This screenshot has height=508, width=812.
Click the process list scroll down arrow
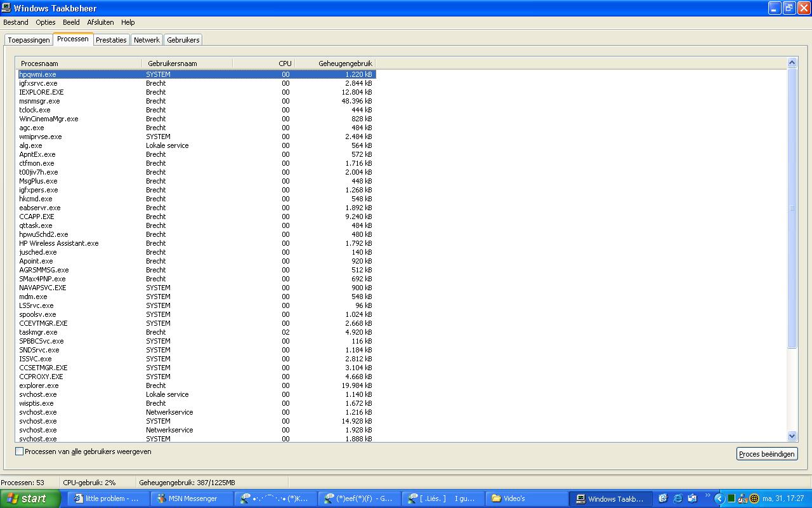click(x=792, y=436)
